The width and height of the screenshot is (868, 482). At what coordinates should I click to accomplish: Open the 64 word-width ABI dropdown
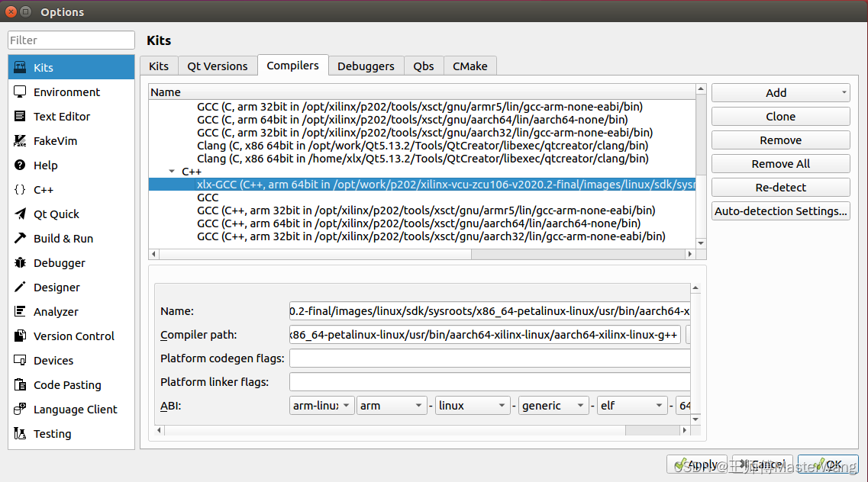click(x=683, y=406)
